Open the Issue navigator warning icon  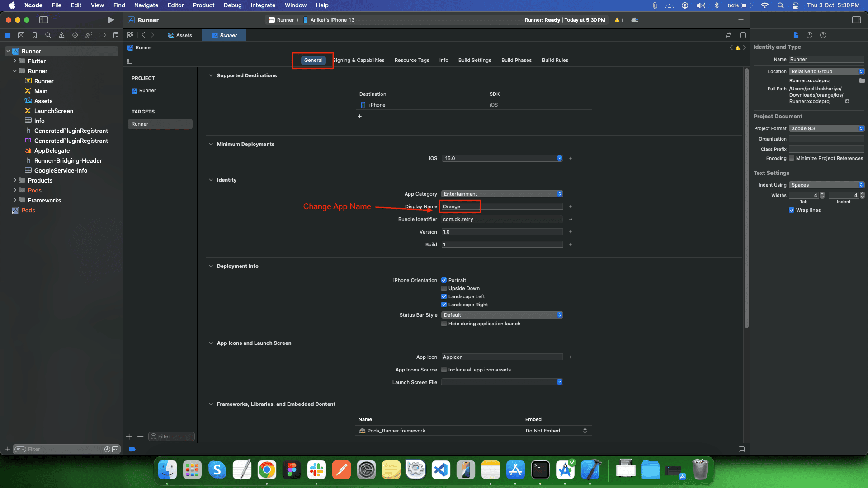61,35
